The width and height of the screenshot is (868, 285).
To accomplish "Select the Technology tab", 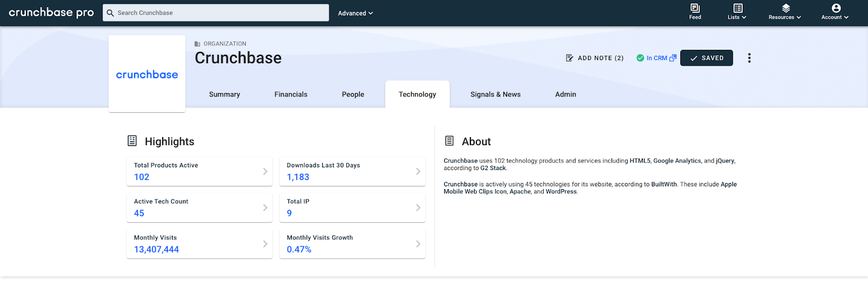I will click(x=417, y=94).
